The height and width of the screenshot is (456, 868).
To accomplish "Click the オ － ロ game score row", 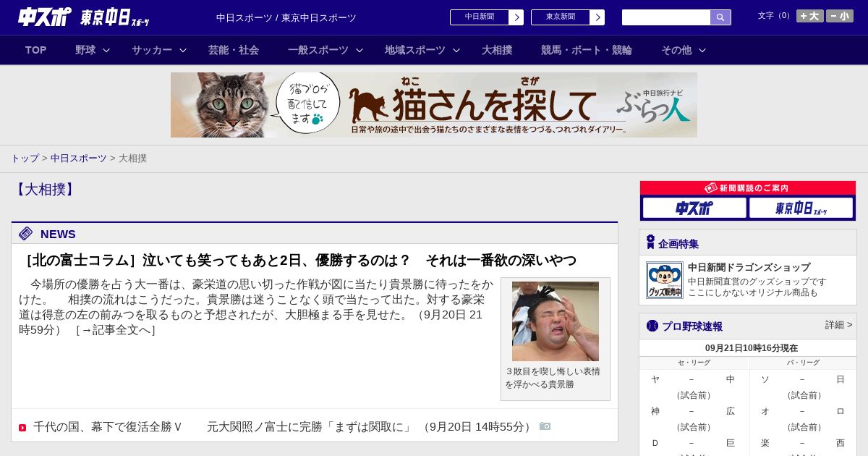I will pyautogui.click(x=803, y=411).
